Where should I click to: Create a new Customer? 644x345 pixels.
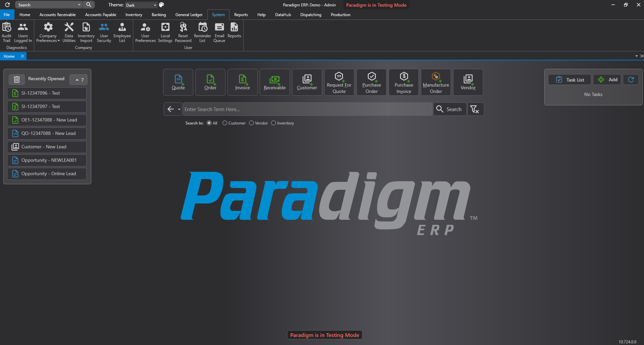307,82
